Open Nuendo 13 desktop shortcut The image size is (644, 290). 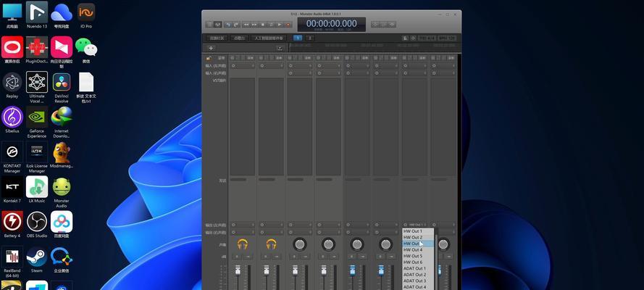(37, 14)
